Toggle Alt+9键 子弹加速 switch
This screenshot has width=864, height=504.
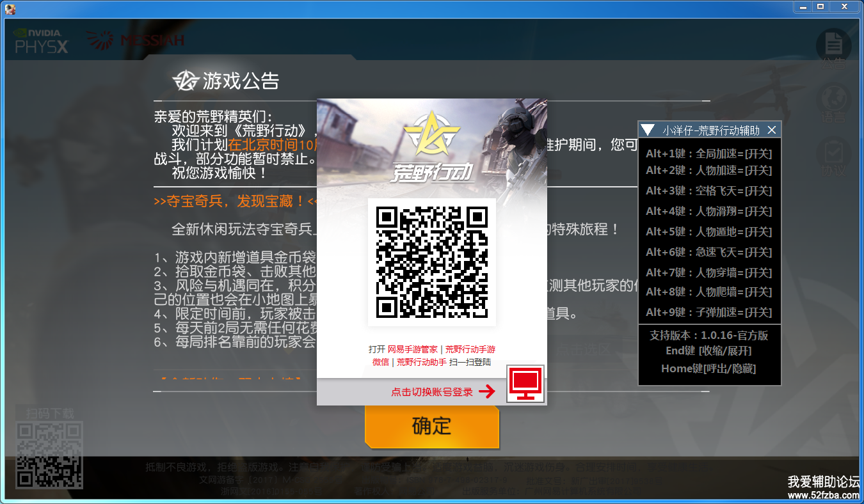pos(709,312)
